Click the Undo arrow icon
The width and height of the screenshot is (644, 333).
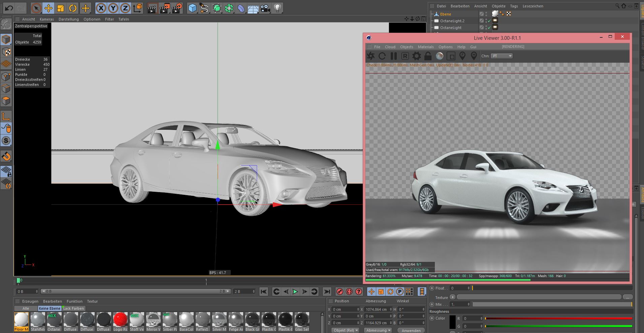click(x=9, y=8)
